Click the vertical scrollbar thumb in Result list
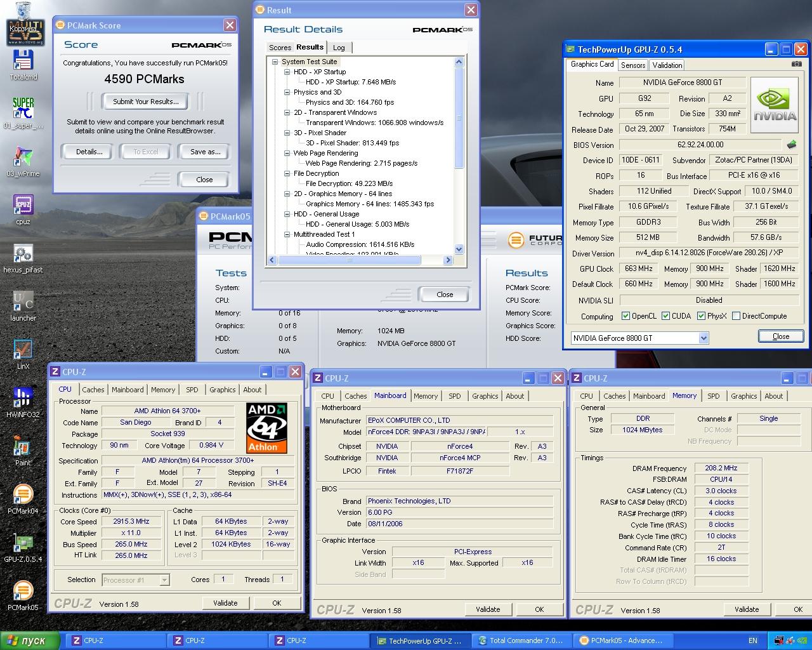Screen dimensions: 812x650 pyautogui.click(x=459, y=117)
